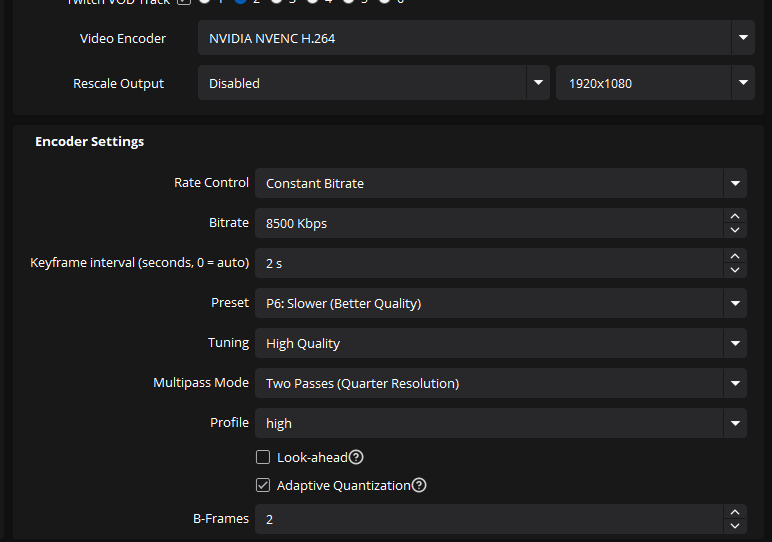Click the help icon next to Look-ahead

[356, 457]
